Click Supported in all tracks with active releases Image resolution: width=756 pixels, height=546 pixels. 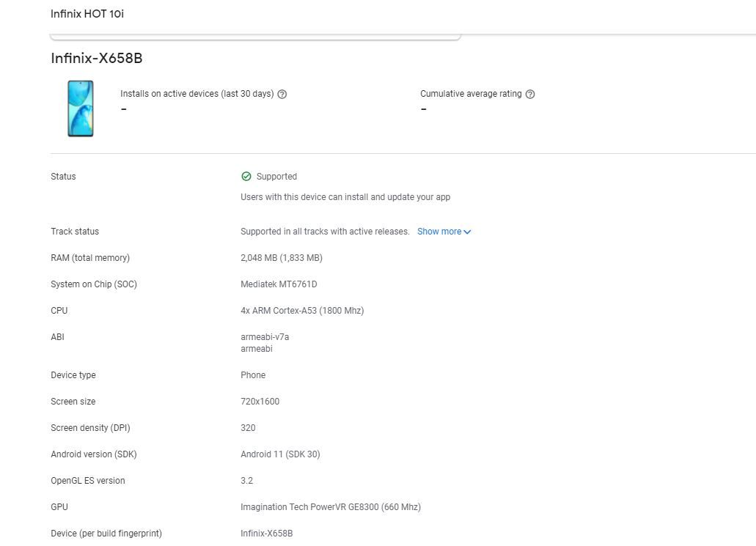325,232
